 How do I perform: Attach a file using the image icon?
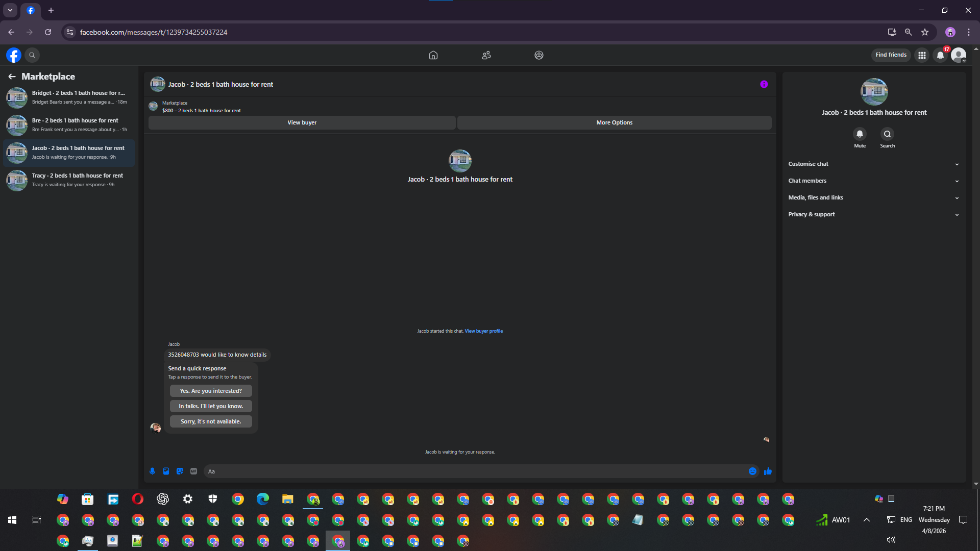pos(166,471)
